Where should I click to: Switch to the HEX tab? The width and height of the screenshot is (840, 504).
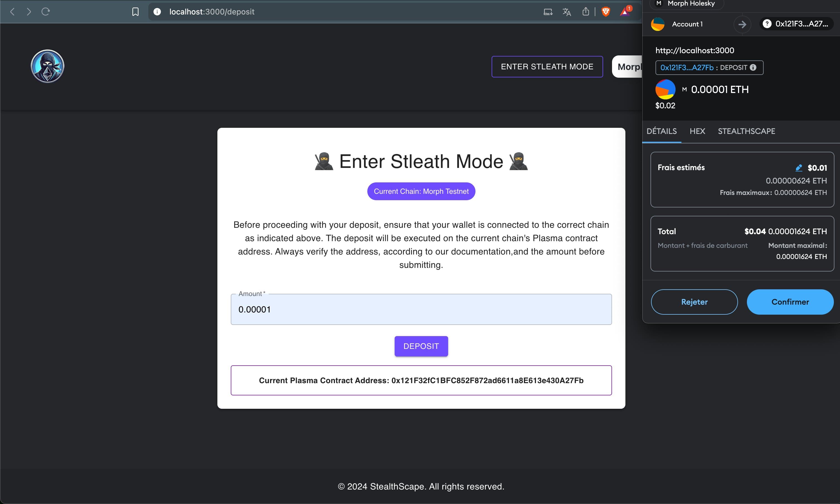696,131
